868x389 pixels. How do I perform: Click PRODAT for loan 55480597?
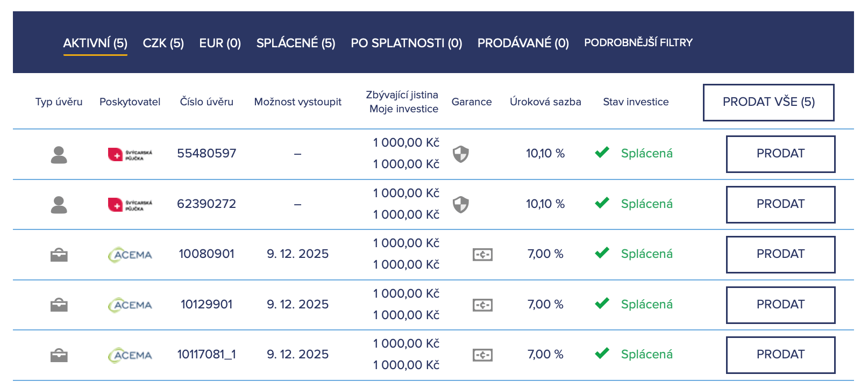(780, 154)
